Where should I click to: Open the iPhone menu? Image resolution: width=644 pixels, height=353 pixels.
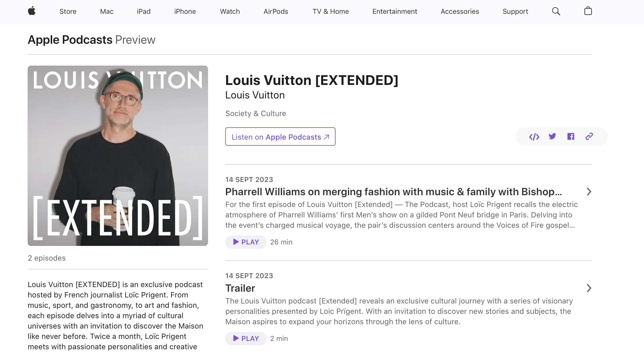click(x=185, y=12)
